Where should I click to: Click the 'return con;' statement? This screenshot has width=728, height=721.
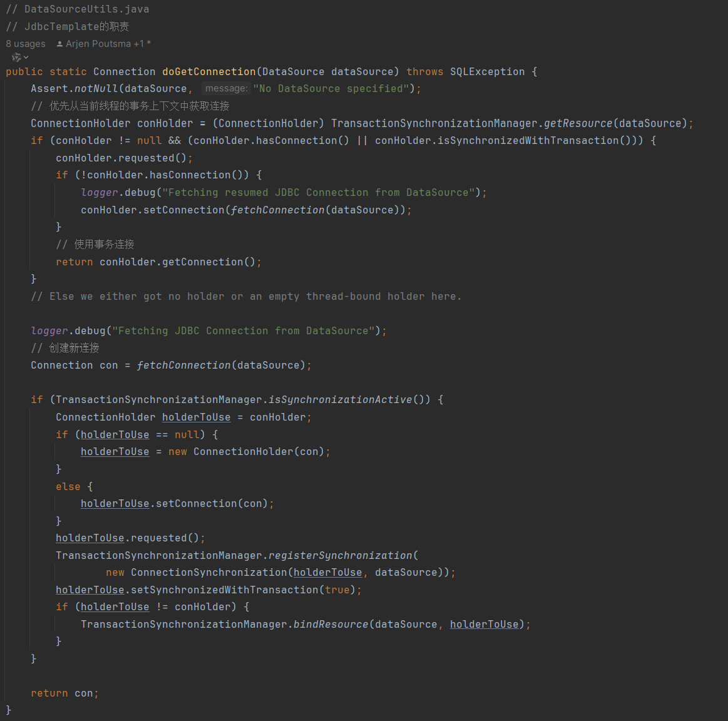(x=64, y=693)
